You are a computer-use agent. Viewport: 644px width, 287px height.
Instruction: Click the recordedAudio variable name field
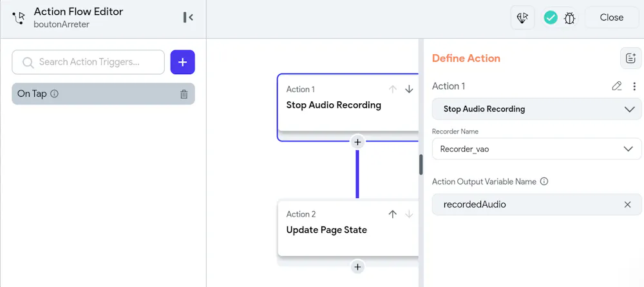[537, 204]
